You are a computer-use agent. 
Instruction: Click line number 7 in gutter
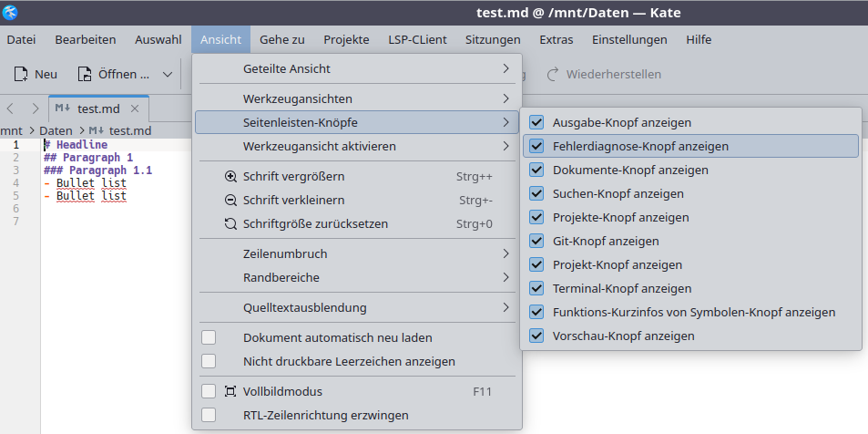15,222
